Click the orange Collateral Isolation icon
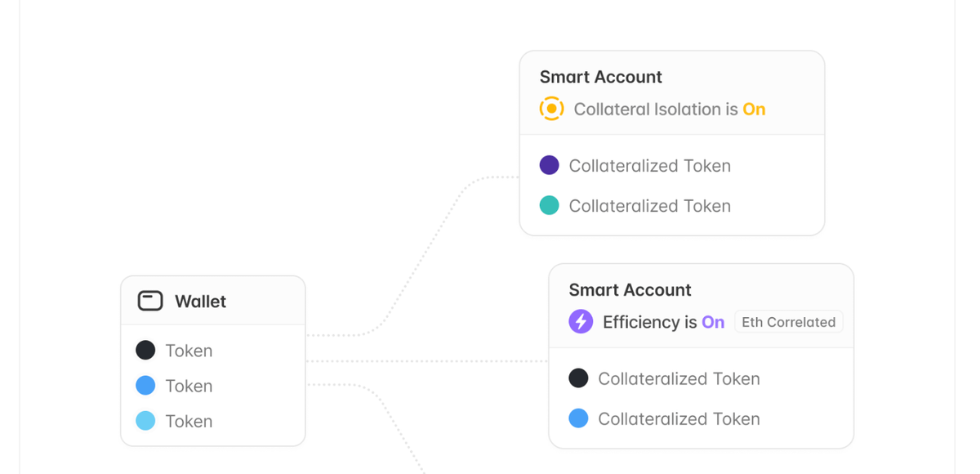The width and height of the screenshot is (980, 474). [x=551, y=109]
